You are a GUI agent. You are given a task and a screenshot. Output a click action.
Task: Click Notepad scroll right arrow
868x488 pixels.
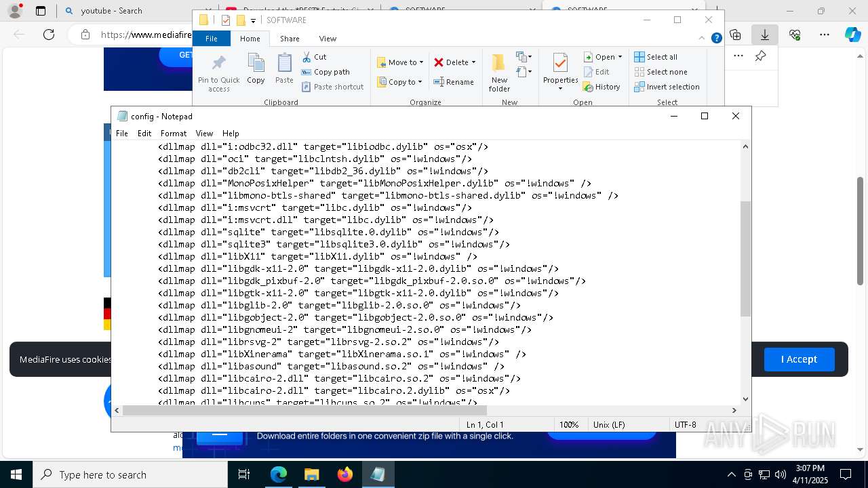(x=734, y=410)
